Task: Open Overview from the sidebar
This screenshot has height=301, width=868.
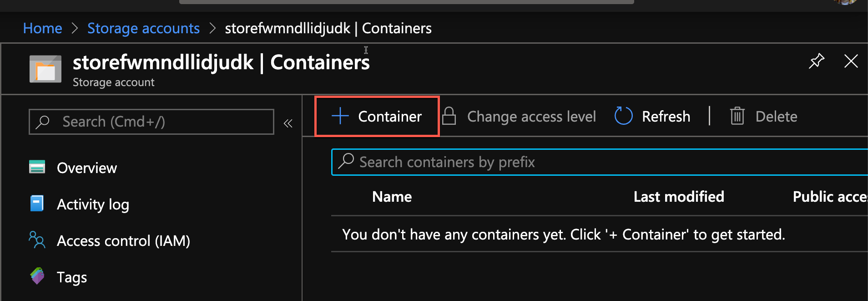Action: tap(87, 168)
